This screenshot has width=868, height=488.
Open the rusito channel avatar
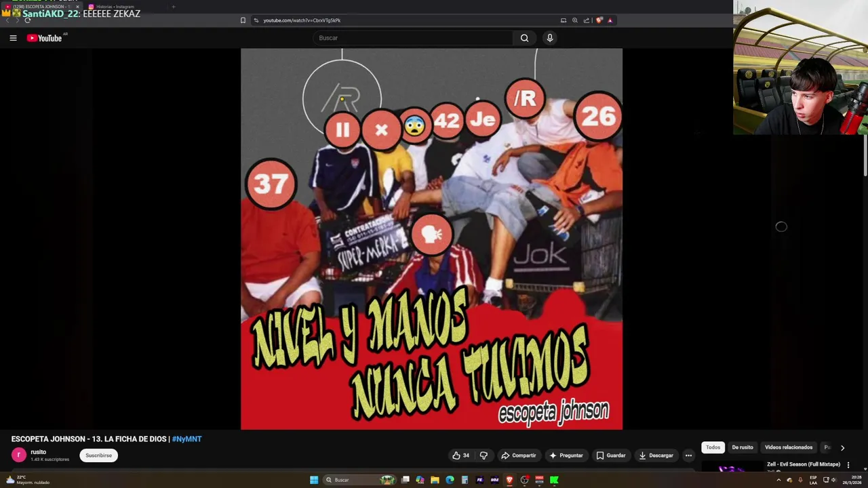[19, 455]
